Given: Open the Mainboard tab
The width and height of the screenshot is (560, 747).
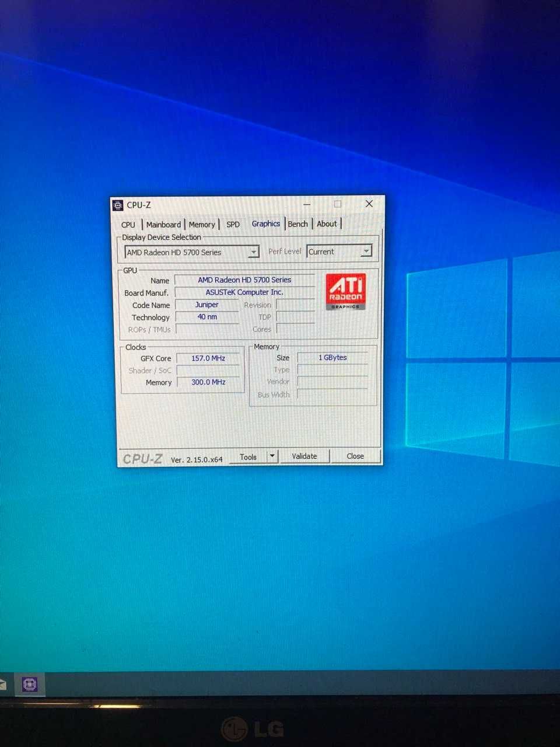Looking at the screenshot, I should click(163, 225).
